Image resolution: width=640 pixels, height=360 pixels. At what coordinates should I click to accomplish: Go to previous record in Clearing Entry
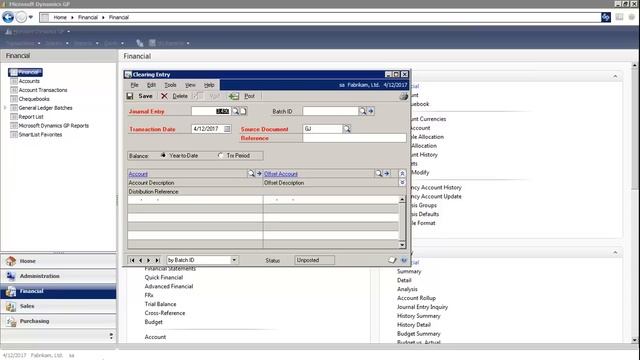pyautogui.click(x=140, y=260)
